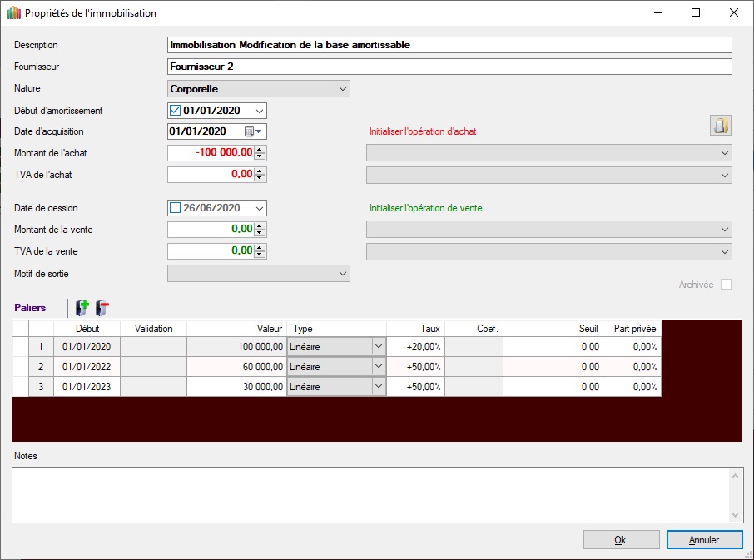
Task: Adjust TVA de la vente spinner arrows
Action: (x=260, y=251)
